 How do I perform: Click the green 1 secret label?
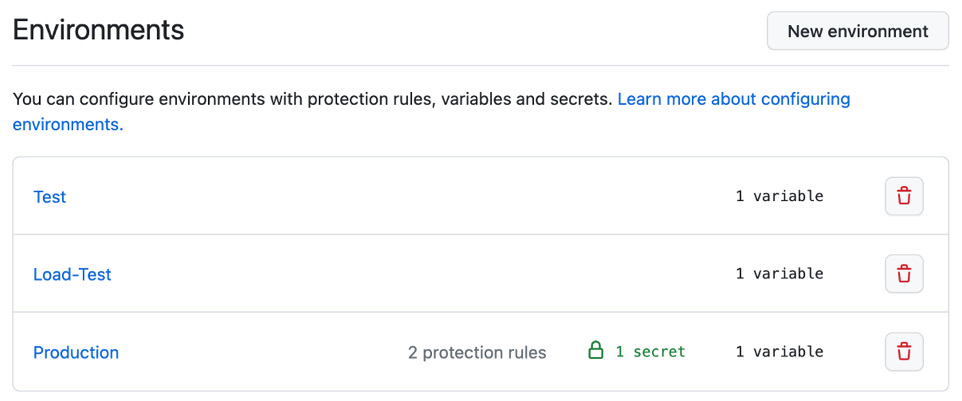click(650, 351)
